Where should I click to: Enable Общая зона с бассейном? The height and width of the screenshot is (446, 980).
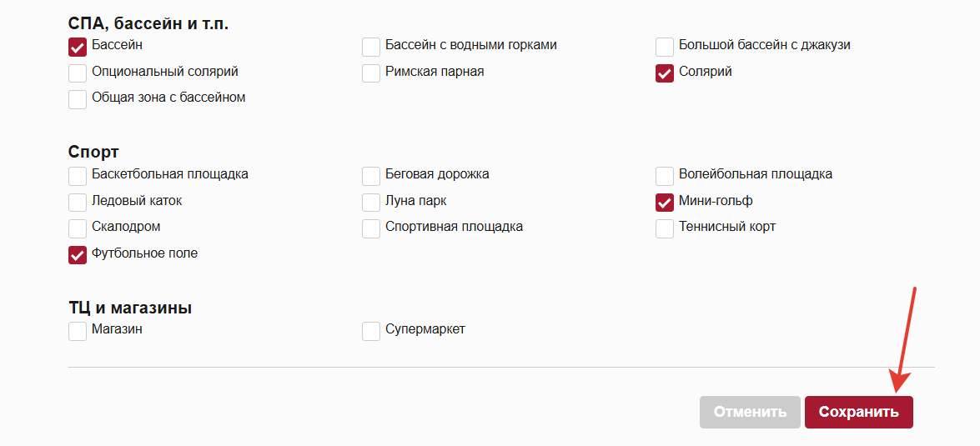(x=78, y=99)
